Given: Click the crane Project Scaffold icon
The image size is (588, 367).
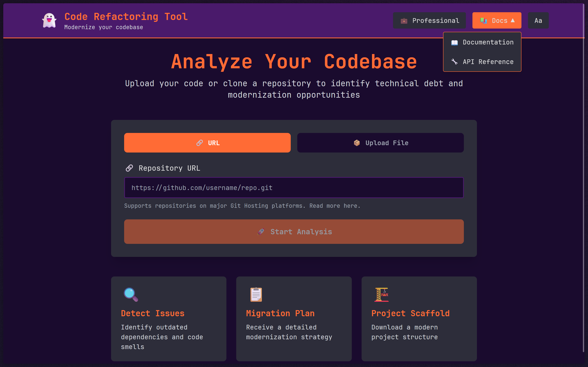Looking at the screenshot, I should 381,294.
